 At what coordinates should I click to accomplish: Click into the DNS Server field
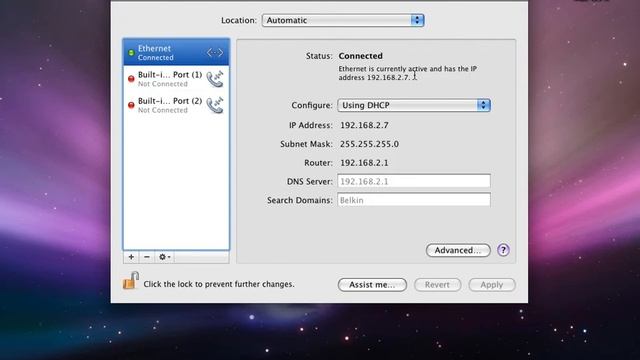[x=414, y=181]
